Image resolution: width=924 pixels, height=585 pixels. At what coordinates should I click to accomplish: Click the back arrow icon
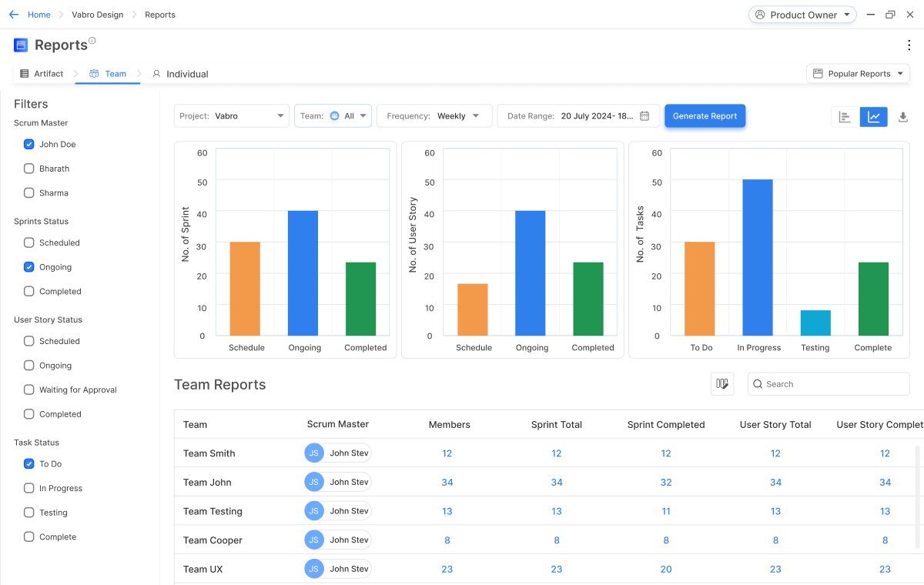tap(14, 15)
